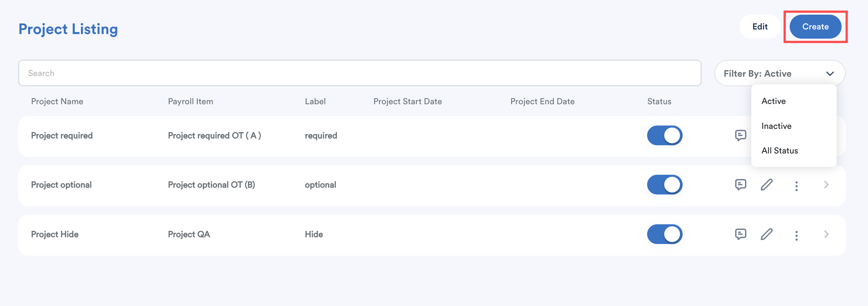The image size is (868, 306).
Task: Open three-dot menu for Project optional
Action: [796, 186]
